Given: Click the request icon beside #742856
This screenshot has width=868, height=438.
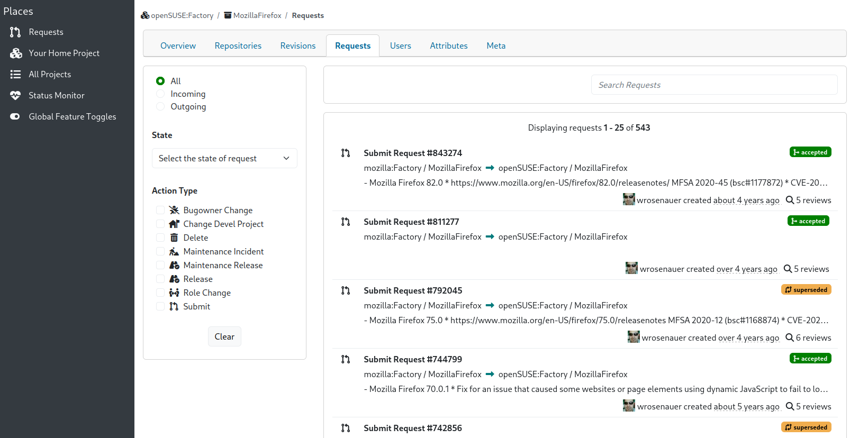Looking at the screenshot, I should coord(346,428).
